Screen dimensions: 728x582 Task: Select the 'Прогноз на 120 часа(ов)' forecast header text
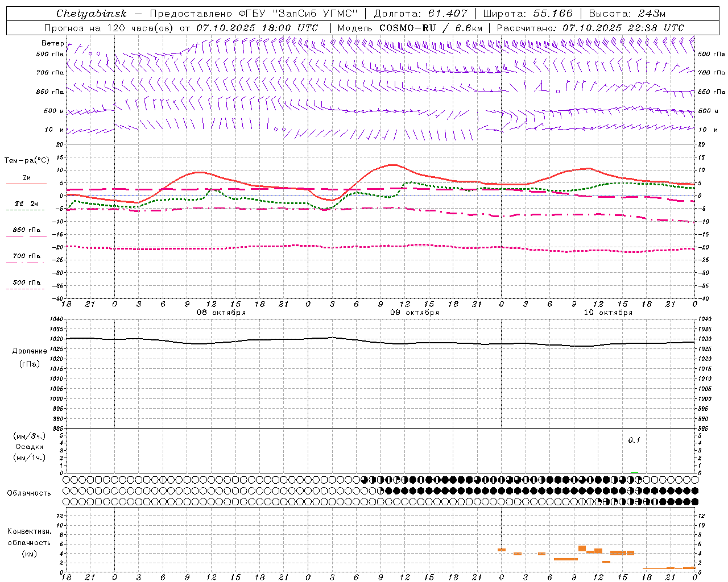[x=109, y=28]
